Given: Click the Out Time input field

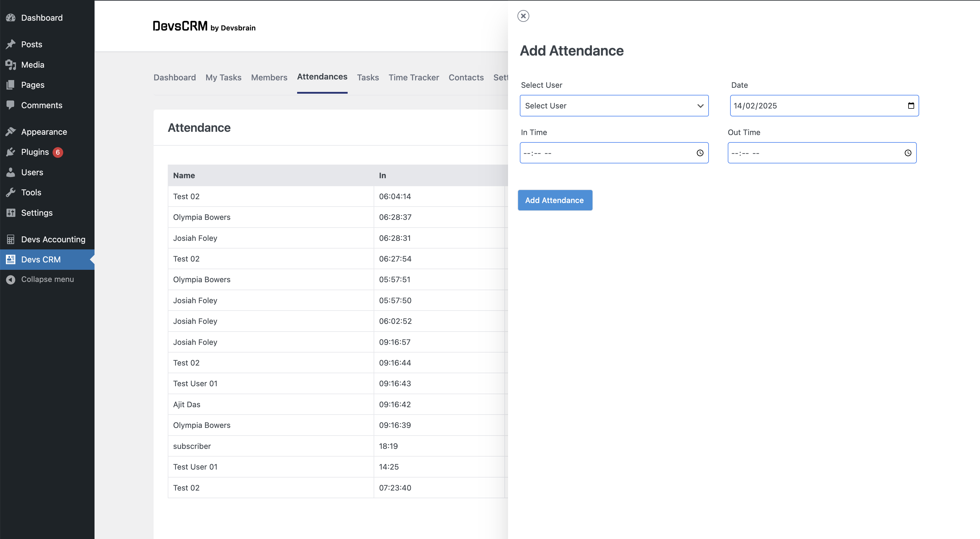Looking at the screenshot, I should pyautogui.click(x=822, y=153).
